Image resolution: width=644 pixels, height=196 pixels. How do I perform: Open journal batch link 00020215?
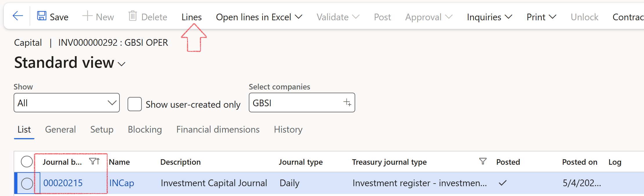(63, 183)
